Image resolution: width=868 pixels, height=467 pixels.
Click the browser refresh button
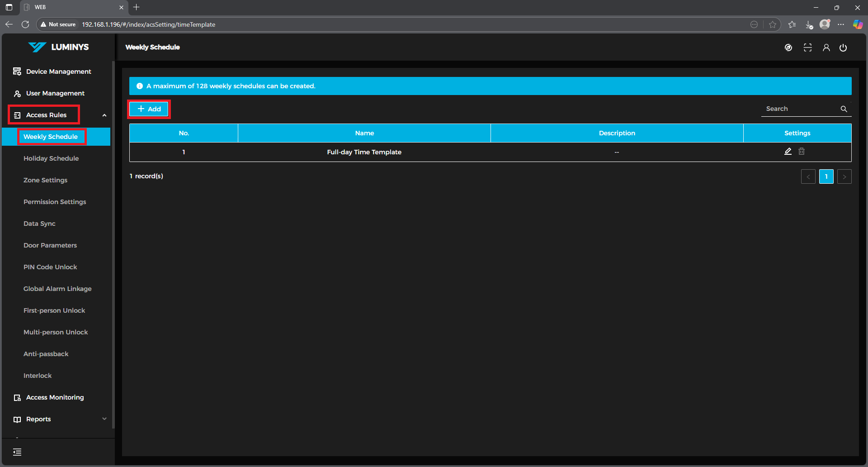pyautogui.click(x=25, y=24)
